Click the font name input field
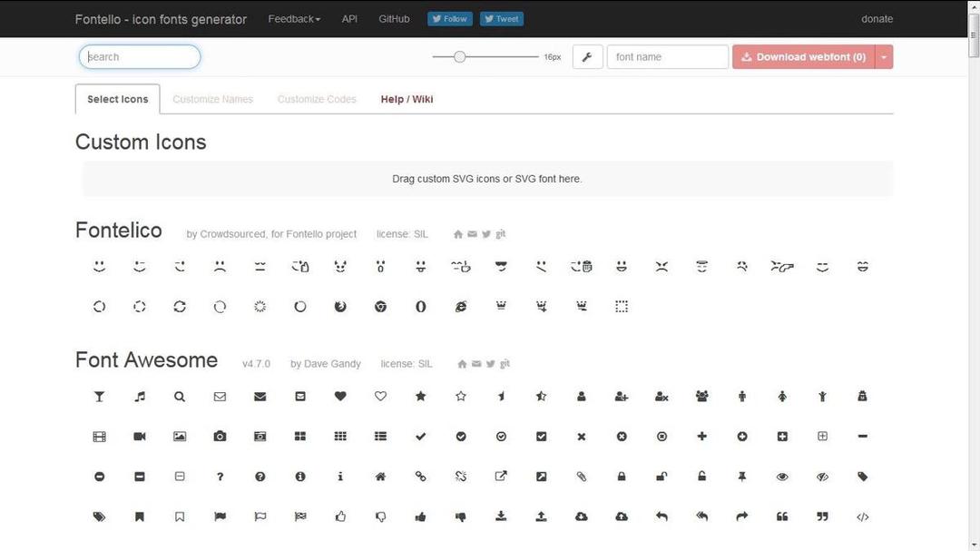Image resolution: width=980 pixels, height=551 pixels. 668,57
